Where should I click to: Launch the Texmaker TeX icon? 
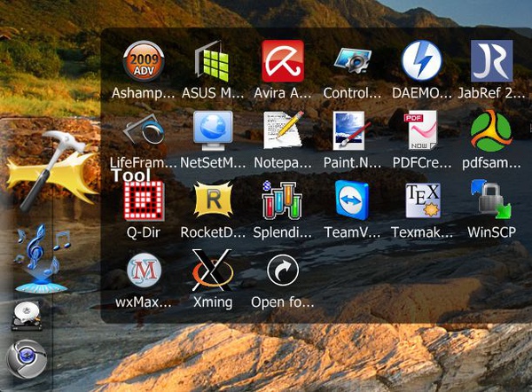click(x=423, y=200)
